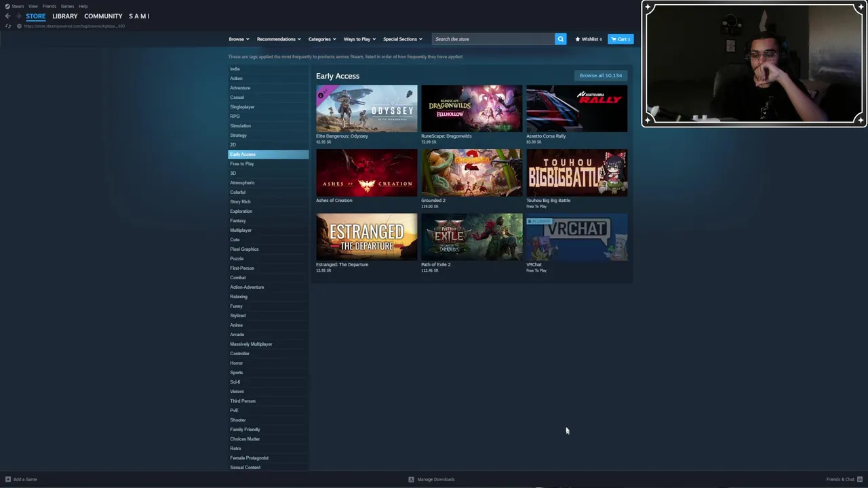Image resolution: width=868 pixels, height=488 pixels.
Task: Switch to the LIBRARY tab
Action: tap(65, 16)
